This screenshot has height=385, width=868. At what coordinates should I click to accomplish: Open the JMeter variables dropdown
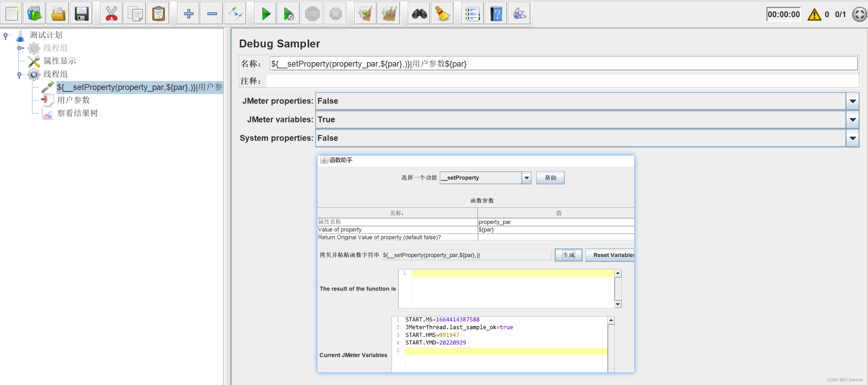853,120
